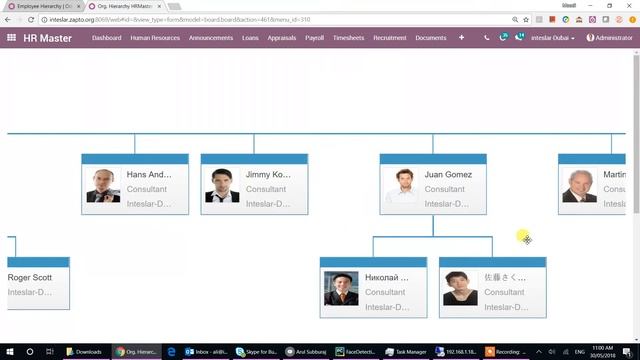Open the Documents menu
640x360 pixels.
(431, 38)
